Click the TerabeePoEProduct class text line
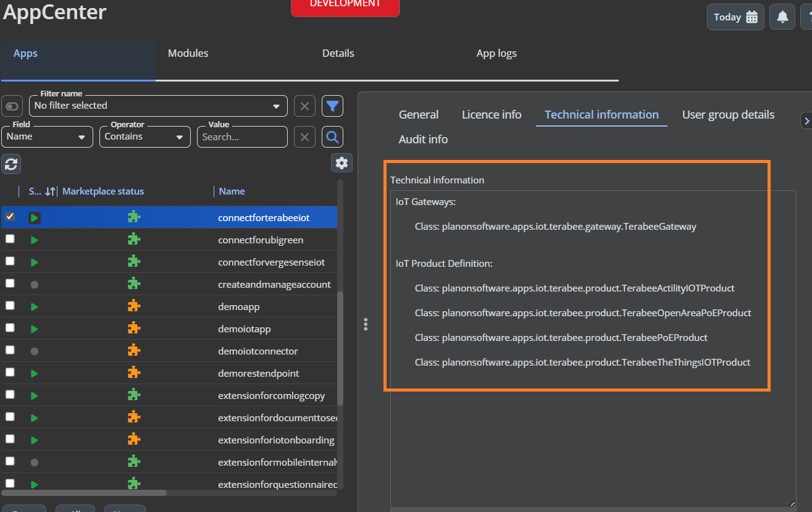This screenshot has width=812, height=512. click(561, 338)
